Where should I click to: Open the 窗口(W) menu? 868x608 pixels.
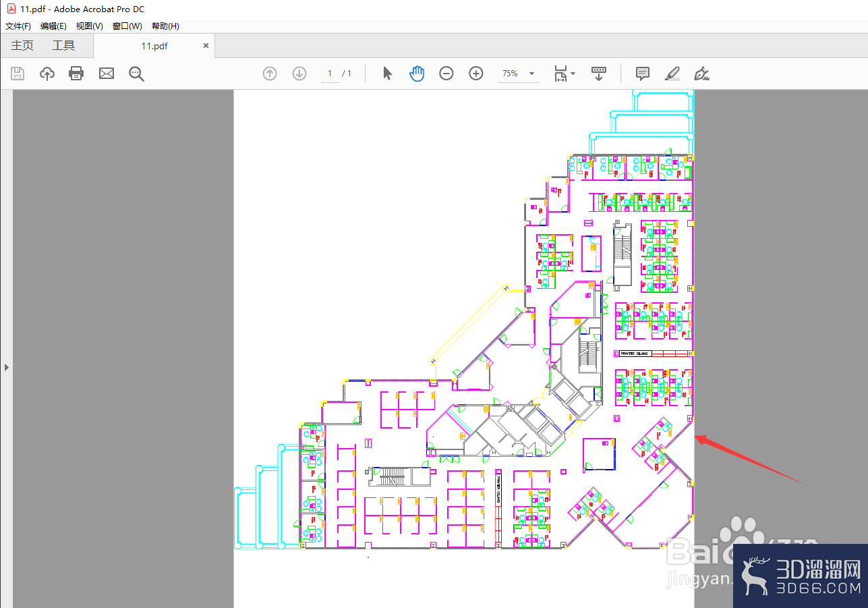(x=127, y=26)
